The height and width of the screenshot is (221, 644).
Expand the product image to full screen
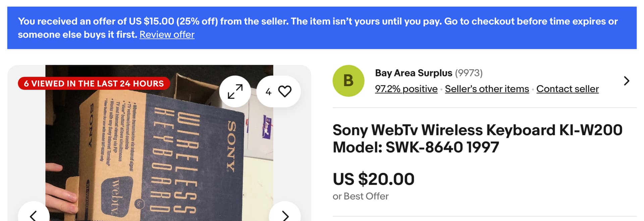(x=235, y=91)
